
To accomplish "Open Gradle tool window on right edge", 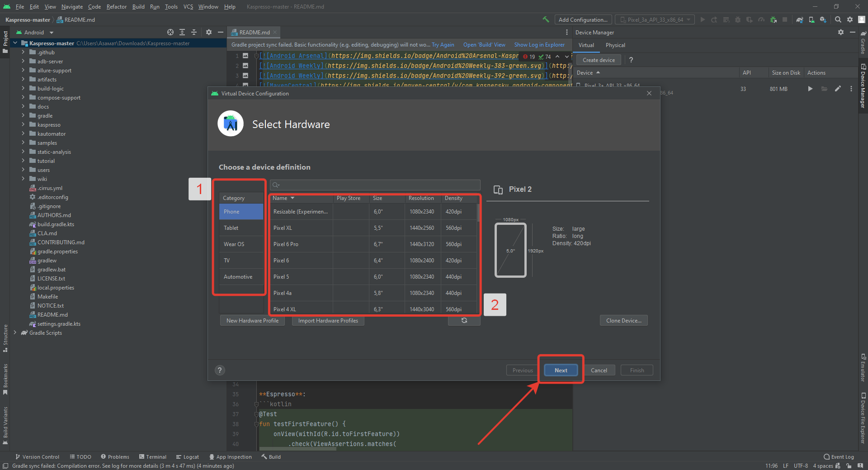I will pos(863,43).
